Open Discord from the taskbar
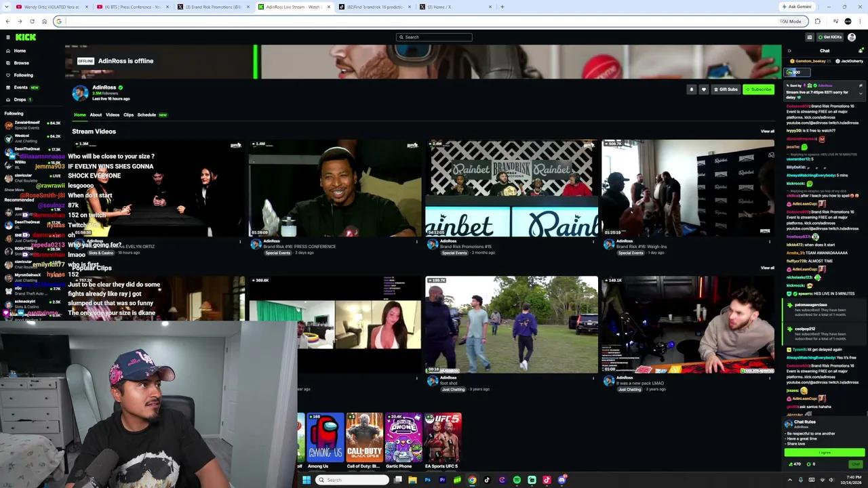The height and width of the screenshot is (488, 868). 561,480
